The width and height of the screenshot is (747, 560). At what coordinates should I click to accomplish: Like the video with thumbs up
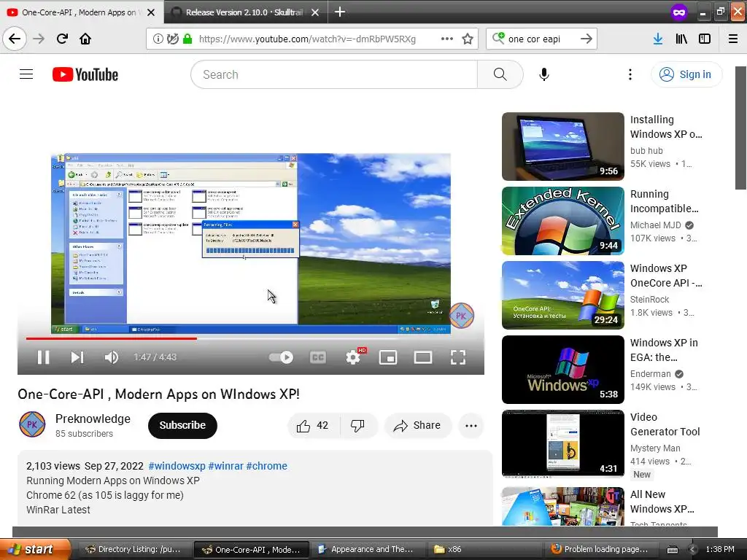coord(314,425)
